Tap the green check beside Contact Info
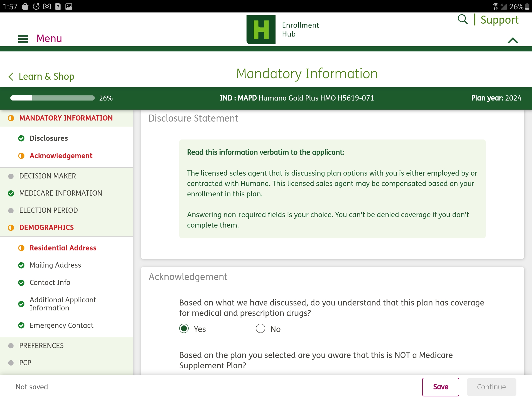Image resolution: width=532 pixels, height=399 pixels. coord(21,283)
